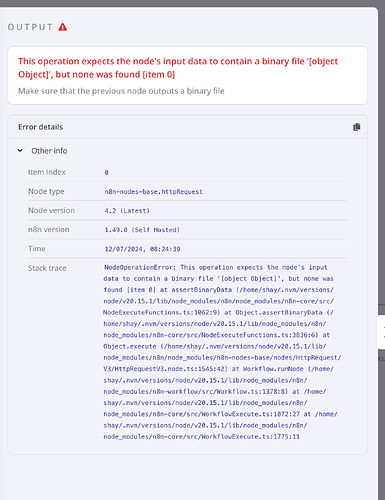
Task: Copy error details with the clipboard icon
Action: pos(357,127)
